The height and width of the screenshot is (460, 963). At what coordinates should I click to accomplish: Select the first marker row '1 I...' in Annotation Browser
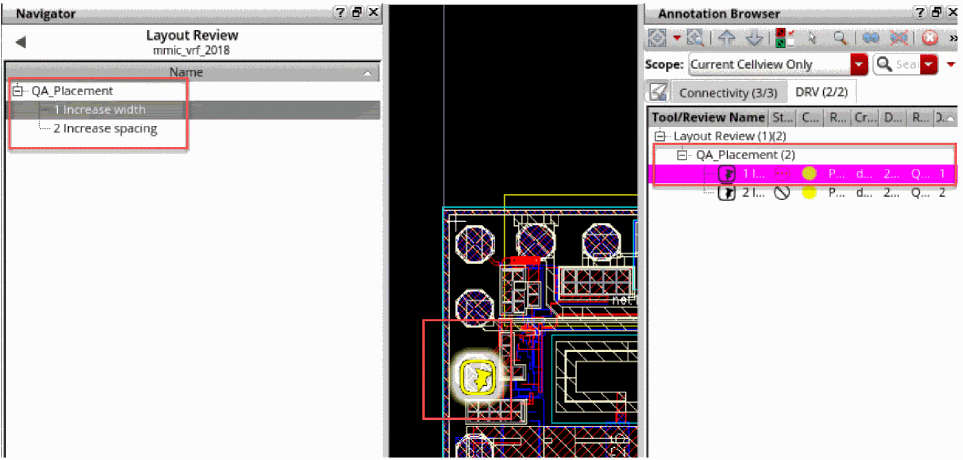click(802, 174)
